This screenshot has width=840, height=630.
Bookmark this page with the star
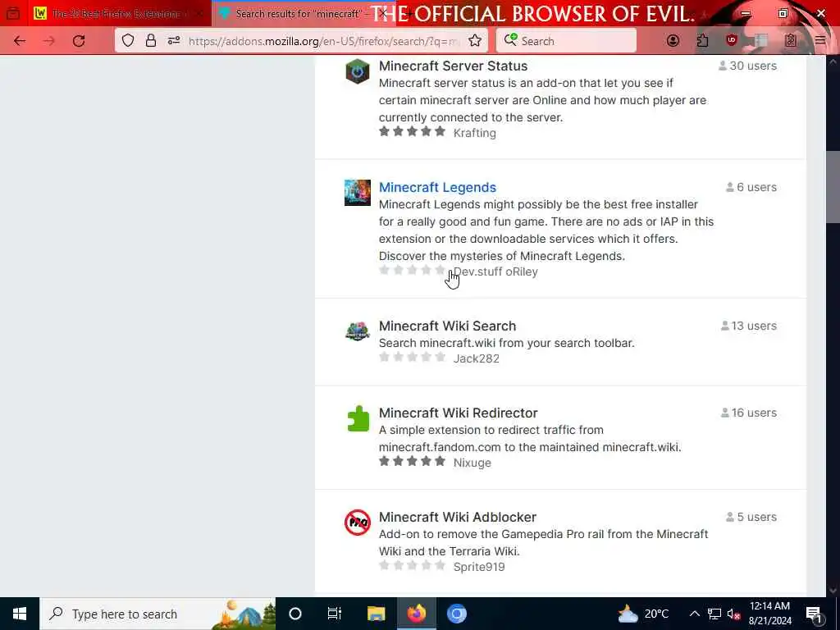tap(475, 41)
